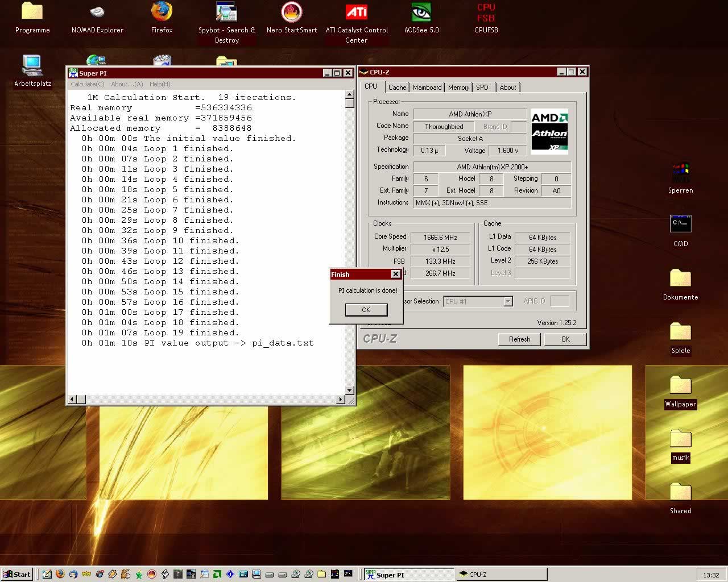
Task: Open the Shared folder
Action: [680, 498]
